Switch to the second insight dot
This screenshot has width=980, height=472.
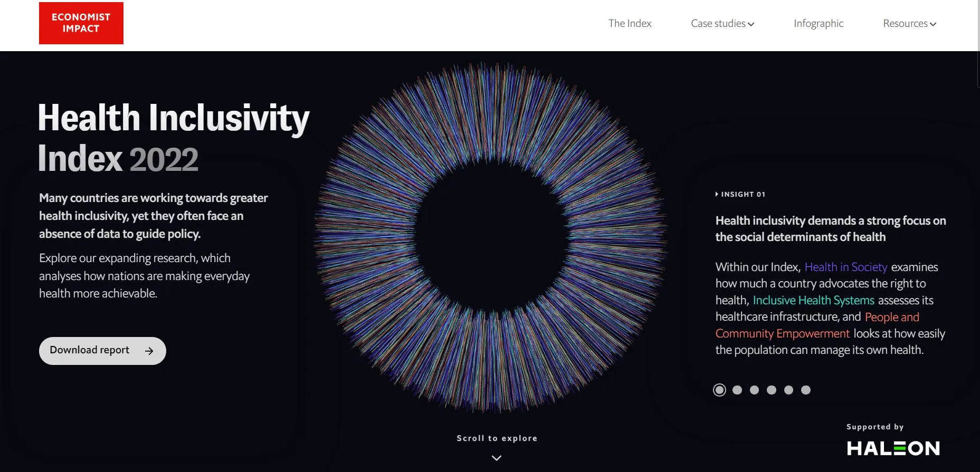click(x=737, y=390)
